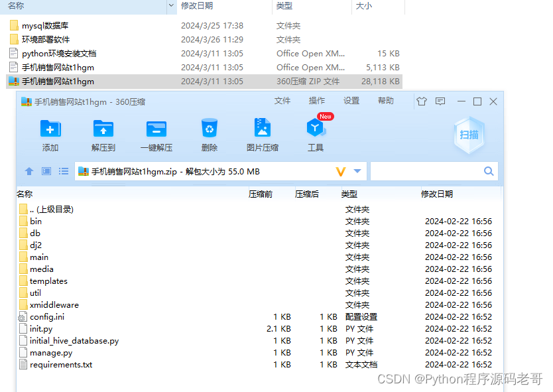Click the 一键解压 (One-click extract) icon
The height and width of the screenshot is (392, 553).
(156, 133)
